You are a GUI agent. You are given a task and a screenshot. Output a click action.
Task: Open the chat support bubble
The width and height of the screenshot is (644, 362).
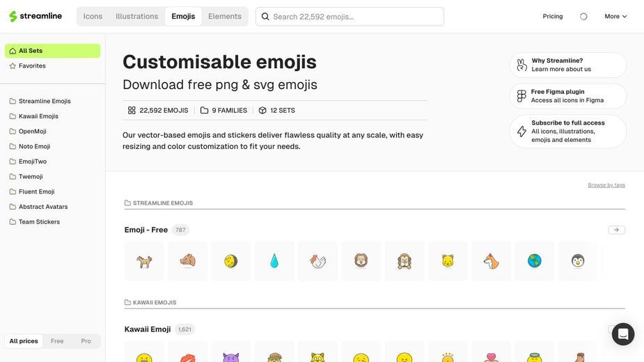tap(622, 334)
